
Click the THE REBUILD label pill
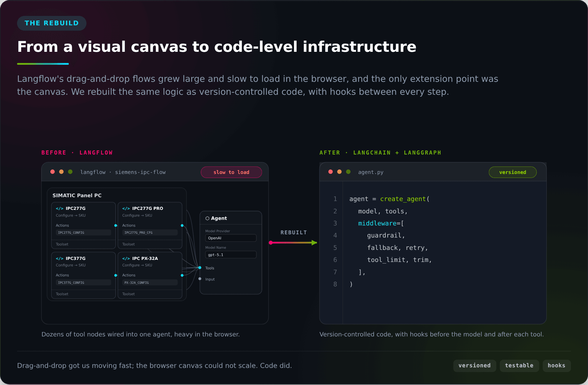(x=52, y=23)
